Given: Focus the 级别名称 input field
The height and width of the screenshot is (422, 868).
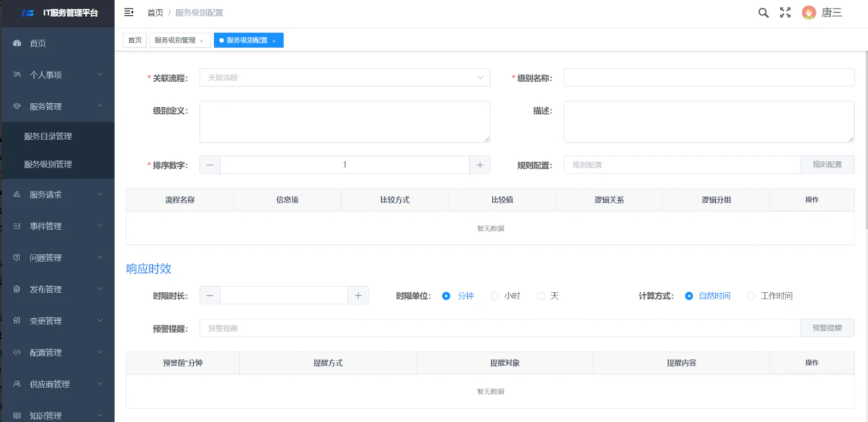Looking at the screenshot, I should coord(709,78).
